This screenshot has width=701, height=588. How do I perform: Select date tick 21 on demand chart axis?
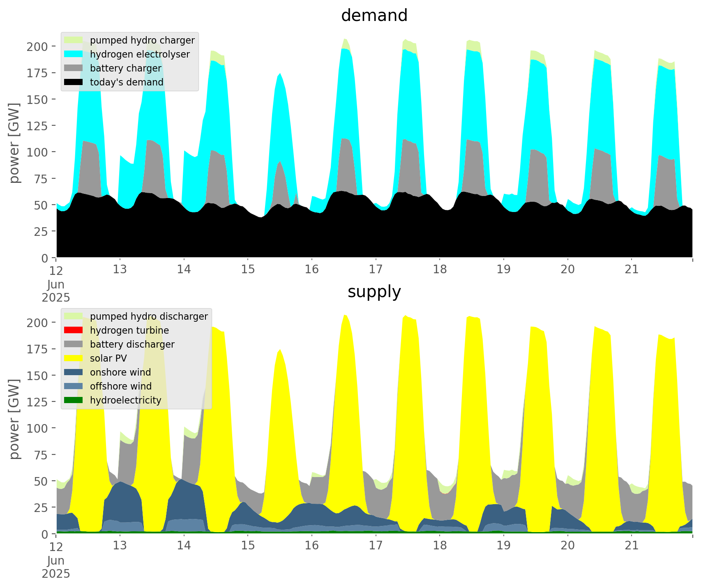pyautogui.click(x=632, y=270)
